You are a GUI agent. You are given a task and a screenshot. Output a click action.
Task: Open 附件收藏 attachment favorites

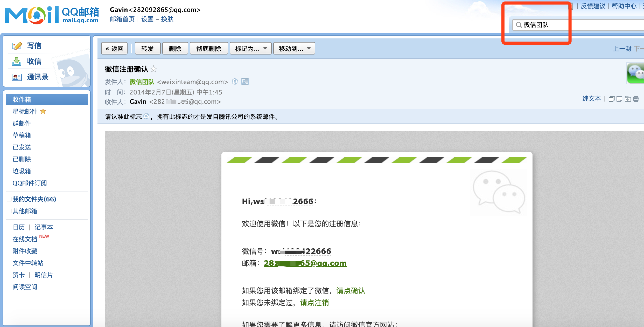tap(25, 251)
